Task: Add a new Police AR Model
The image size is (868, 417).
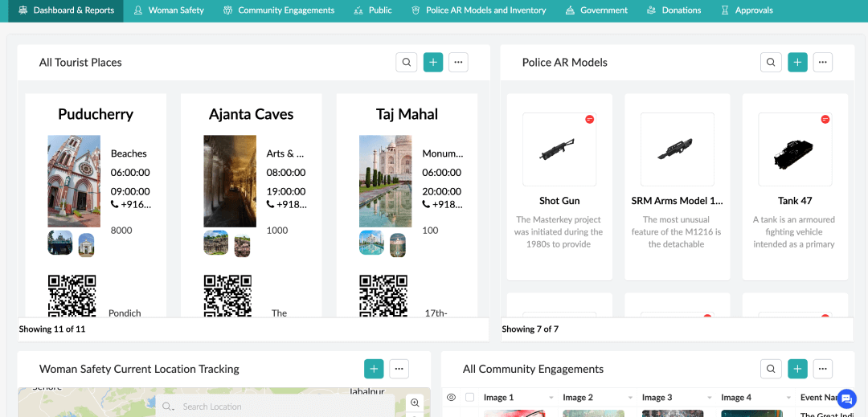Action: pos(797,63)
